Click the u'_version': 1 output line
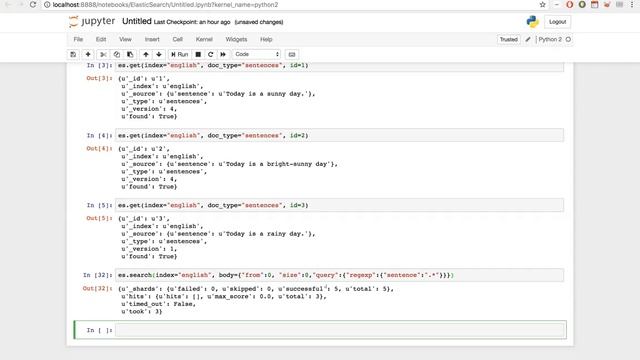The height and width of the screenshot is (360, 640). coord(149,249)
